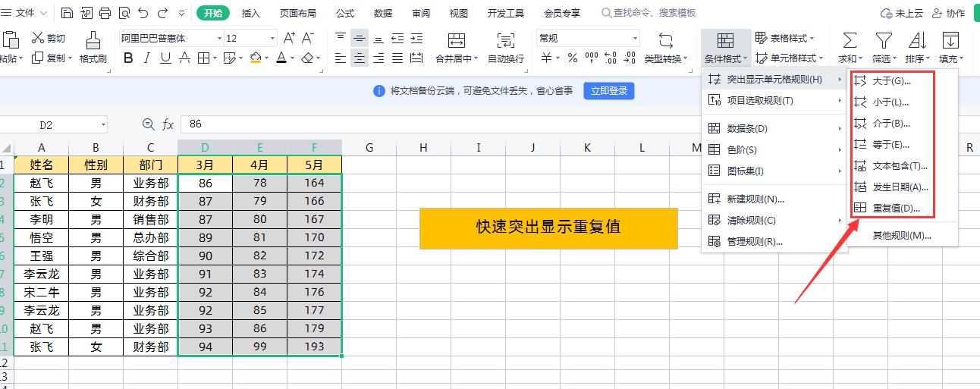Open the font name dropdown
This screenshot has height=389, width=980.
[x=219, y=39]
